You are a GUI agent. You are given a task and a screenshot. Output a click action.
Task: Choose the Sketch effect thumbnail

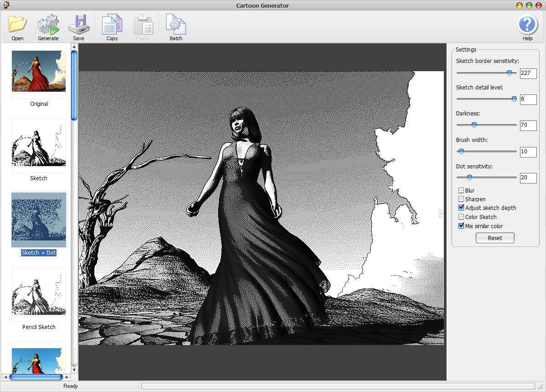(39, 145)
